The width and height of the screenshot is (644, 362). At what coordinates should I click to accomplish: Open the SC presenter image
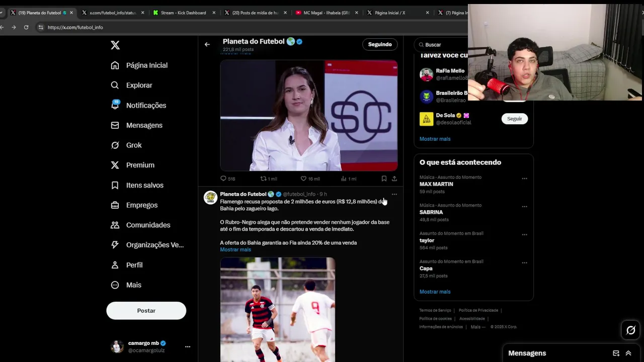pos(309,116)
